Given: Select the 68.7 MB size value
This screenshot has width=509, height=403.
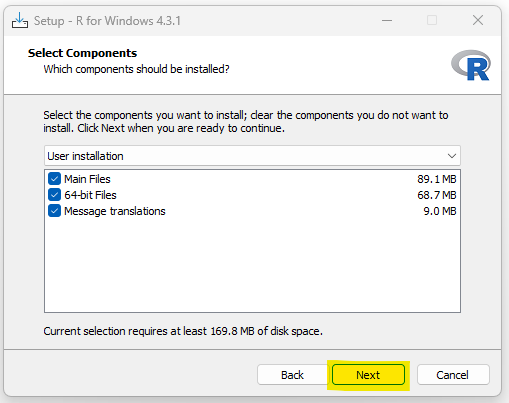Looking at the screenshot, I should (x=437, y=195).
